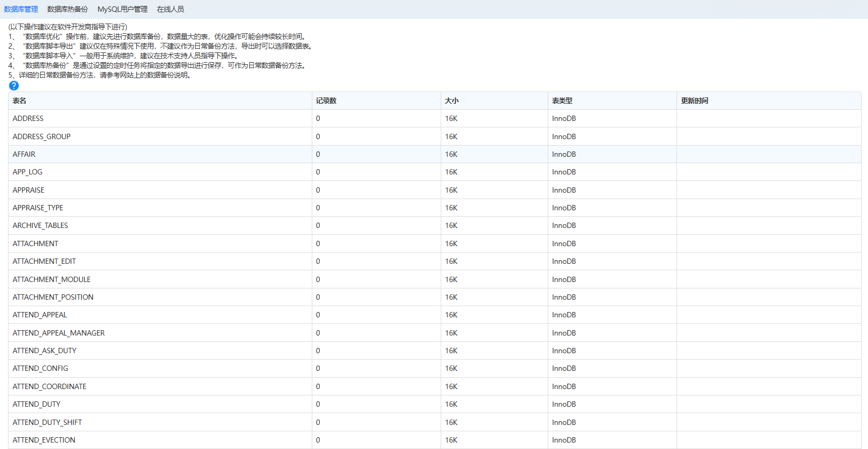Select the ATTEND_APPEAL_MANAGER row
This screenshot has height=449, width=868.
point(59,333)
